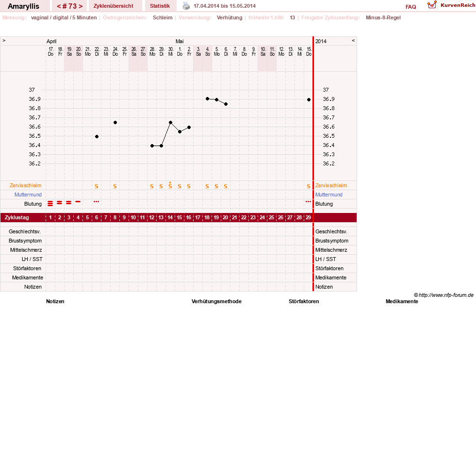The width and height of the screenshot is (476, 456).
Task: Click date header 30. Mi
Action: click(171, 51)
